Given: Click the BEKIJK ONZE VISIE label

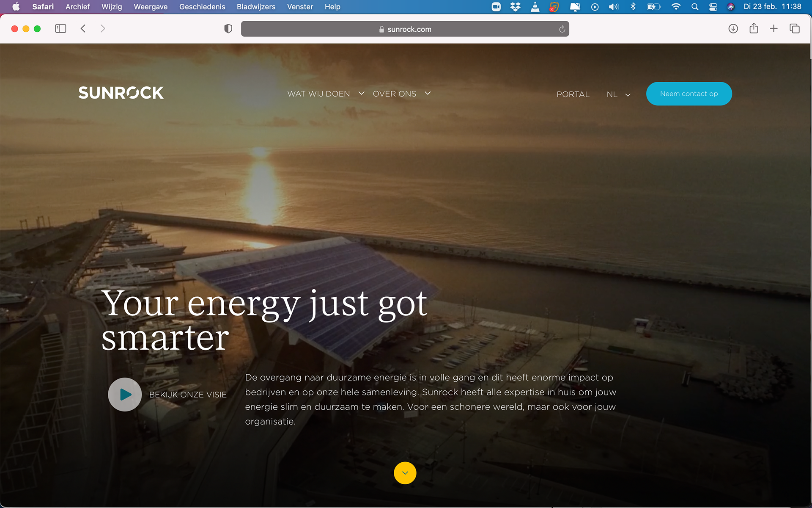Looking at the screenshot, I should tap(188, 395).
